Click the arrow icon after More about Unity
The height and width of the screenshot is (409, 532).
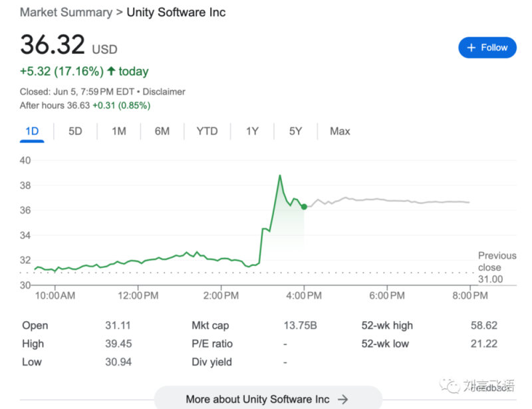343,399
